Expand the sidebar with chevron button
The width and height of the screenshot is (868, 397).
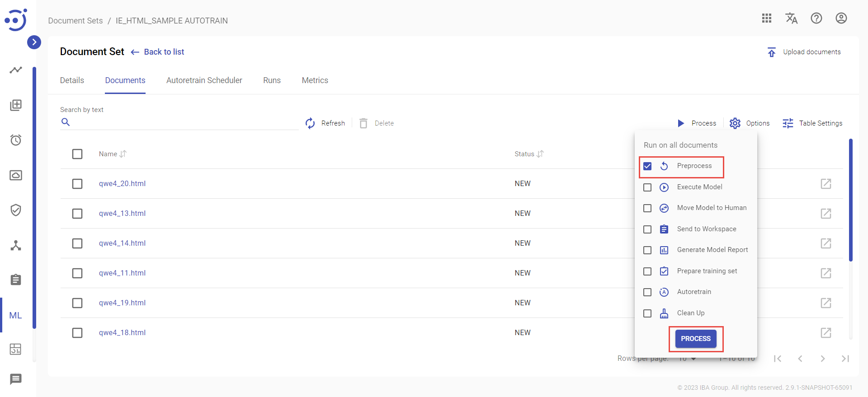coord(34,42)
